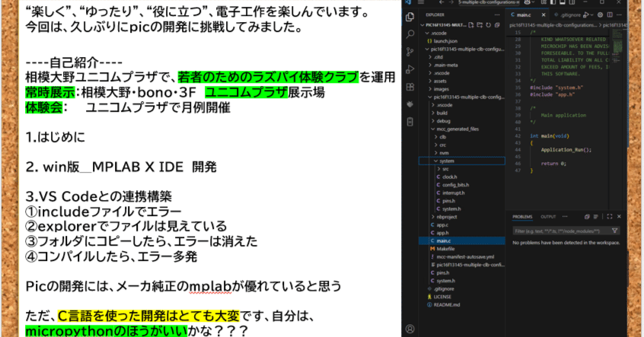The image size is (644, 337).
Task: Collapse all in the Problems panel
Action: pyautogui.click(x=587, y=217)
